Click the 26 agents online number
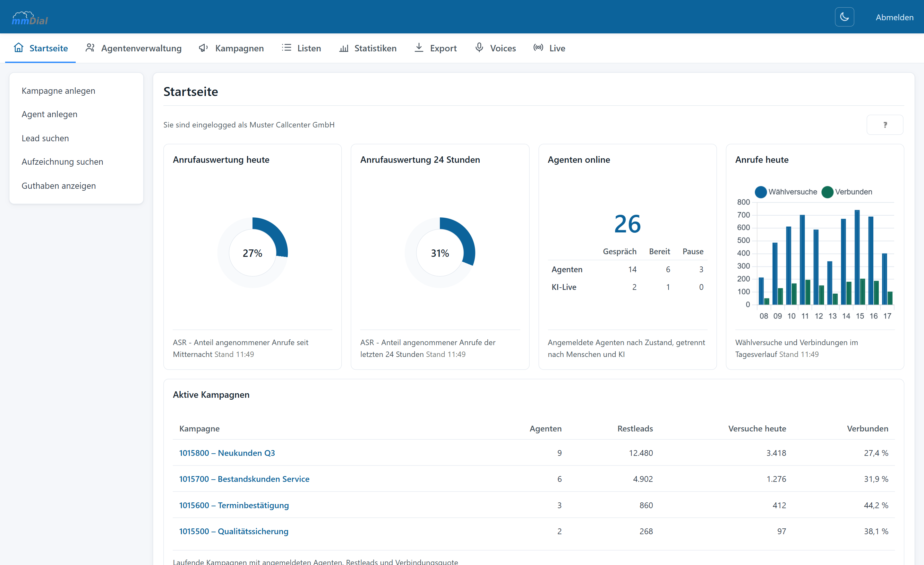Viewport: 924px width, 565px height. pyautogui.click(x=627, y=224)
